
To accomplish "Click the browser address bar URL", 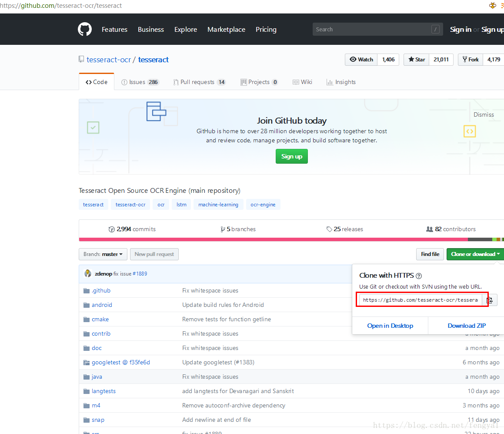I will pyautogui.click(x=61, y=6).
